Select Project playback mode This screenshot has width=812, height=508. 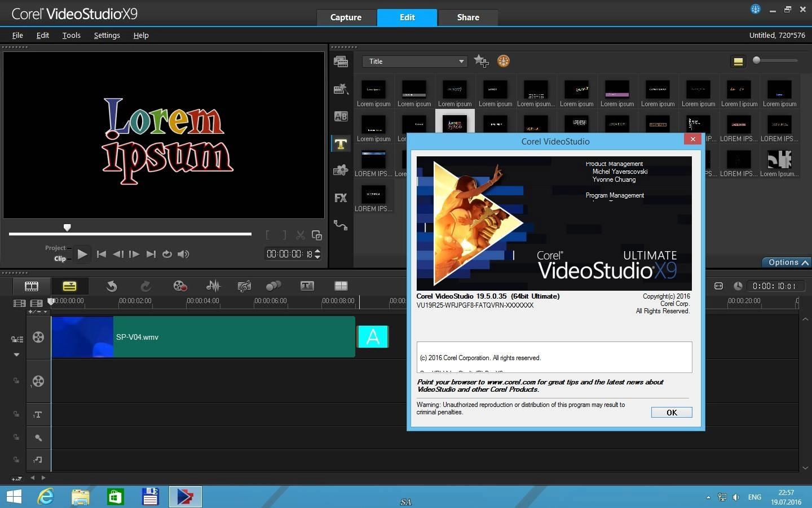(55, 248)
